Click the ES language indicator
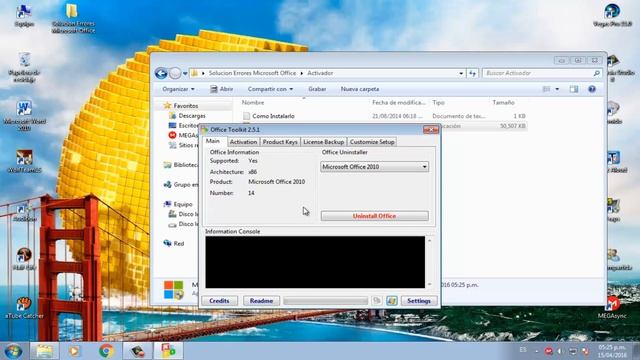The width and height of the screenshot is (640, 360). click(x=523, y=350)
